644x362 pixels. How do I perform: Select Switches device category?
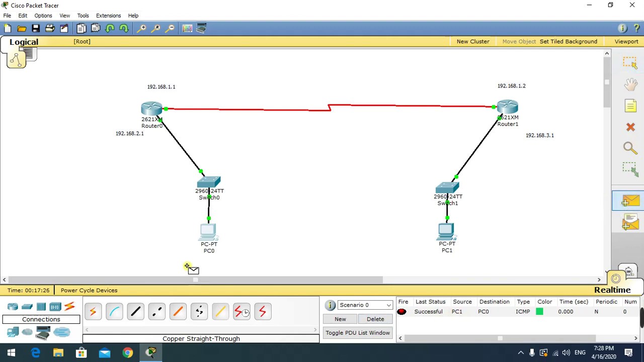coord(27,307)
